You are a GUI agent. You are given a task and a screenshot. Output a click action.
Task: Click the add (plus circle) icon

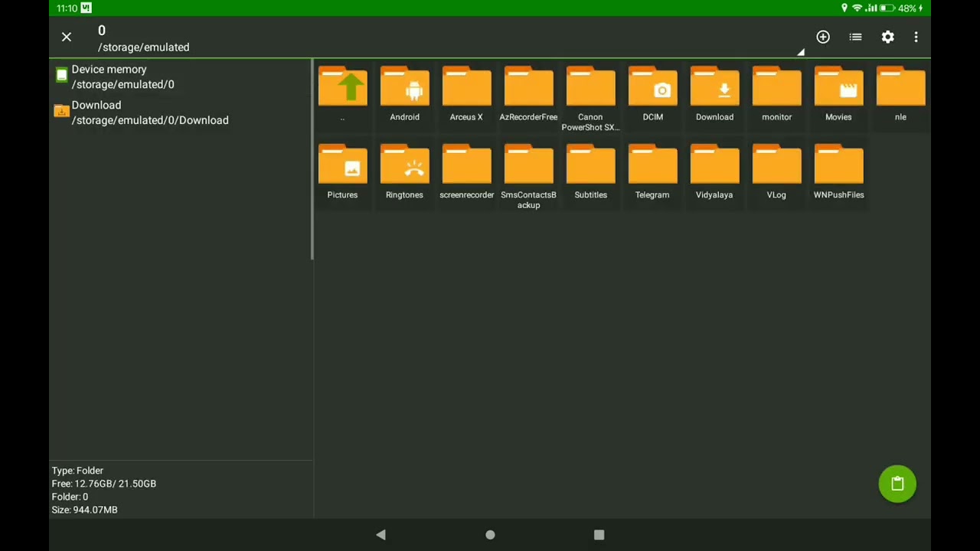coord(823,37)
